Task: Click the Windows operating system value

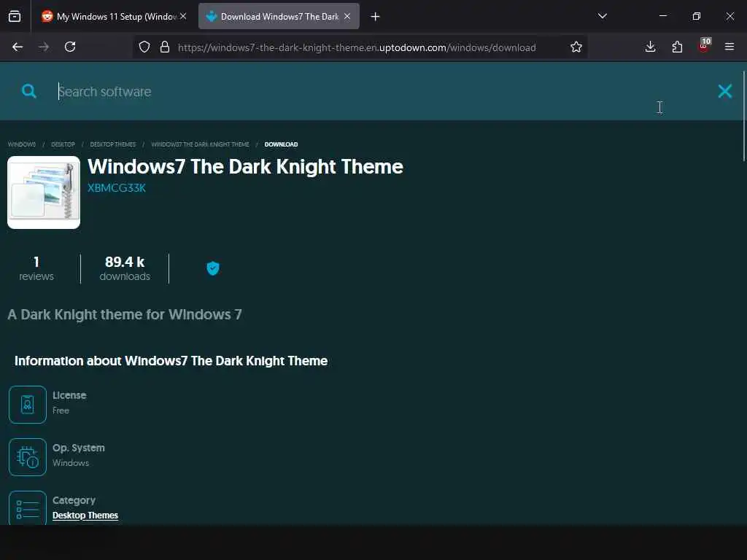Action: click(x=71, y=463)
